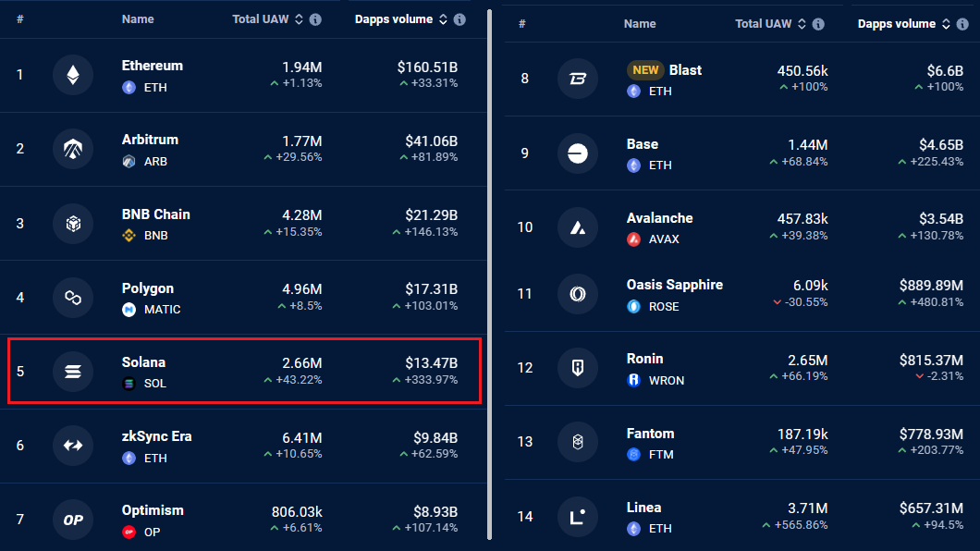Click the Ronin shield logo icon
Viewport: 980px width, 551px height.
tap(578, 367)
